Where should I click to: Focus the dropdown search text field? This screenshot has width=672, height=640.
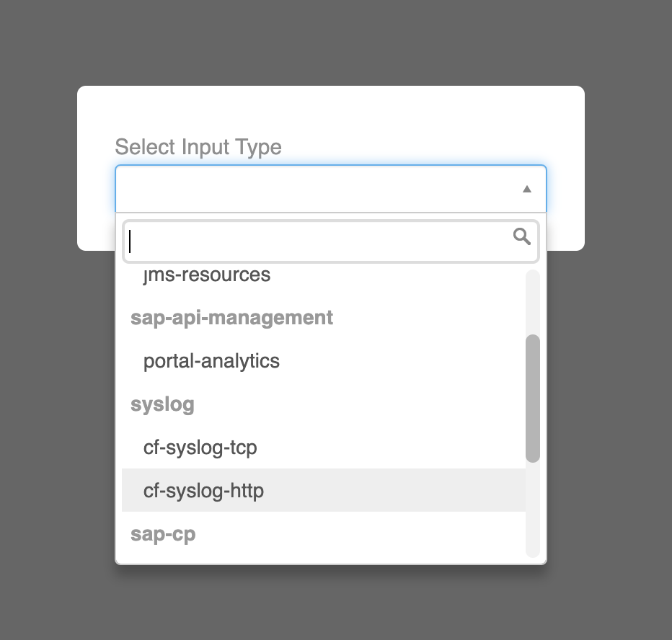317,241
